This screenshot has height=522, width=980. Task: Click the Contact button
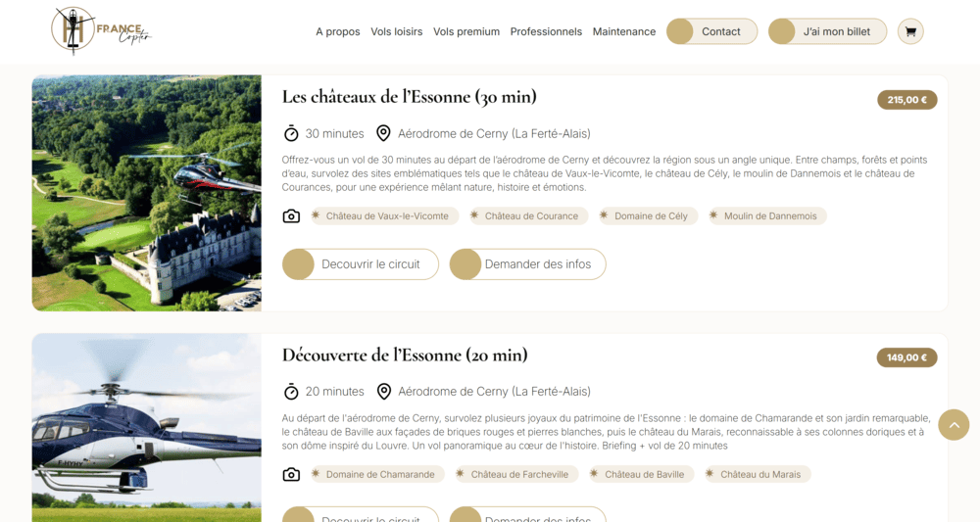711,32
